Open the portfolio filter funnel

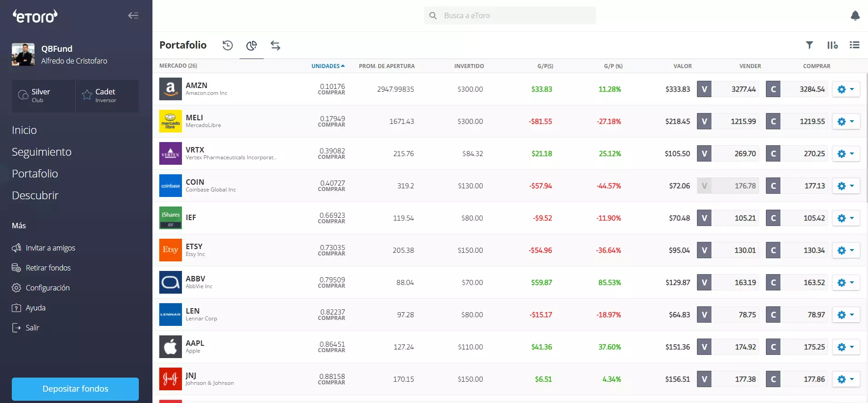point(809,45)
